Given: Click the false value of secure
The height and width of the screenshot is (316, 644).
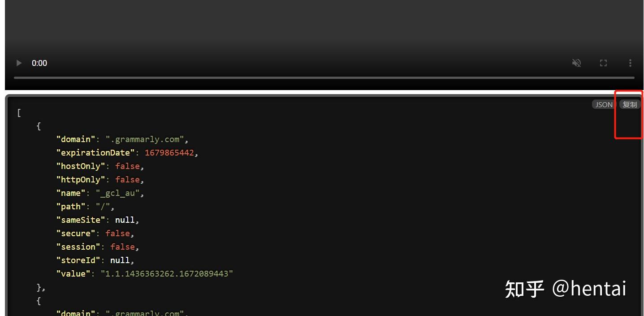Looking at the screenshot, I should 117,234.
